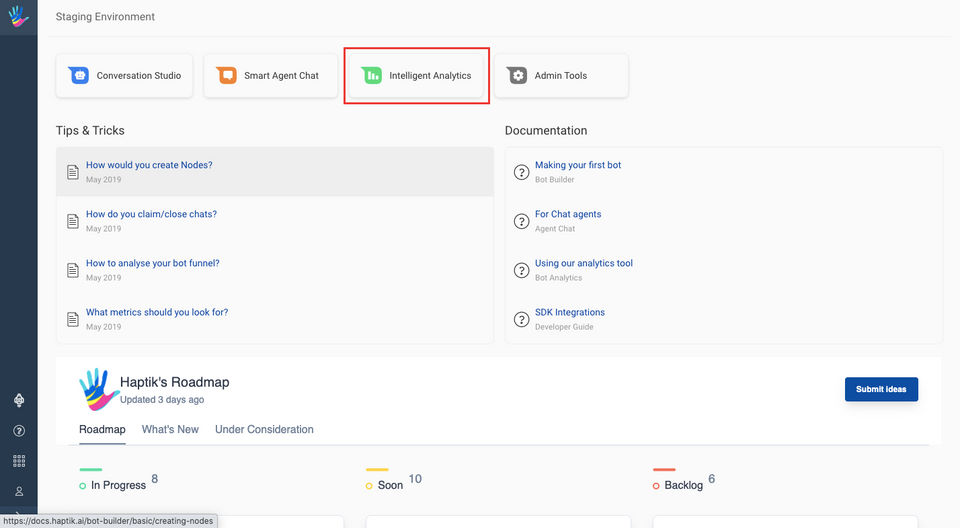Screen dimensions: 960x528
Task: Open 'How do you claim/close chats?' tip
Action: 151,214
